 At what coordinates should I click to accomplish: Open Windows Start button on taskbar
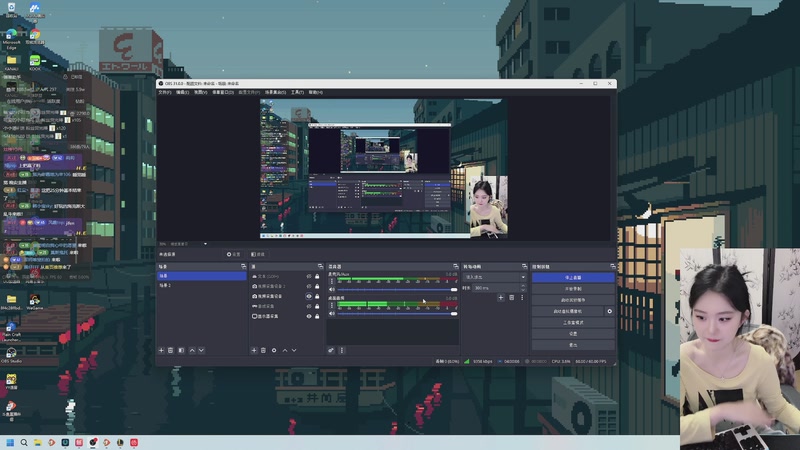(10, 442)
